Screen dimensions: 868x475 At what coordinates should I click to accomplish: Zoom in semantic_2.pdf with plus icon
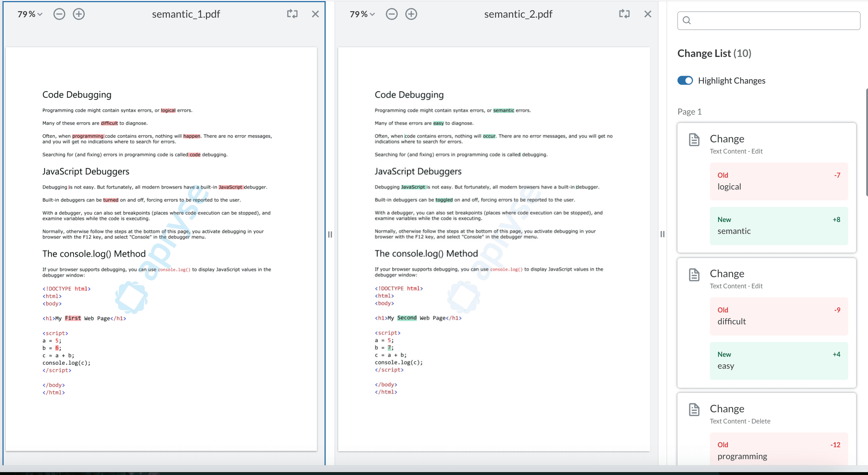tap(411, 14)
